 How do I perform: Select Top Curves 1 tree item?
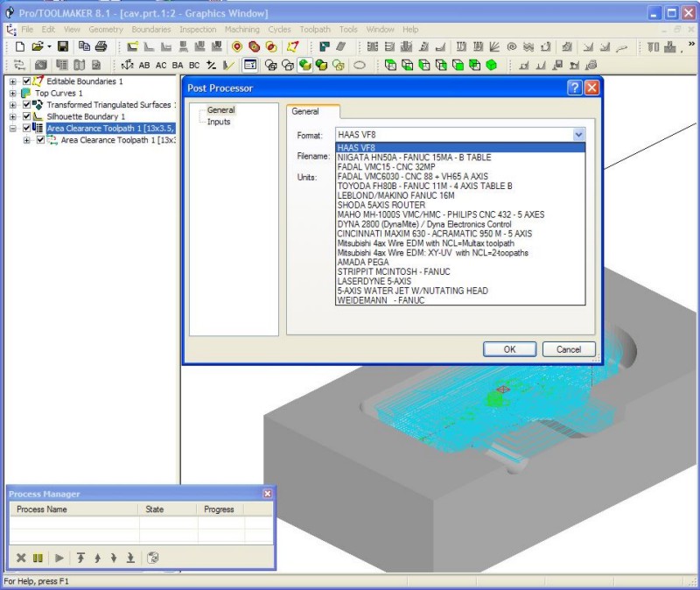[x=59, y=93]
